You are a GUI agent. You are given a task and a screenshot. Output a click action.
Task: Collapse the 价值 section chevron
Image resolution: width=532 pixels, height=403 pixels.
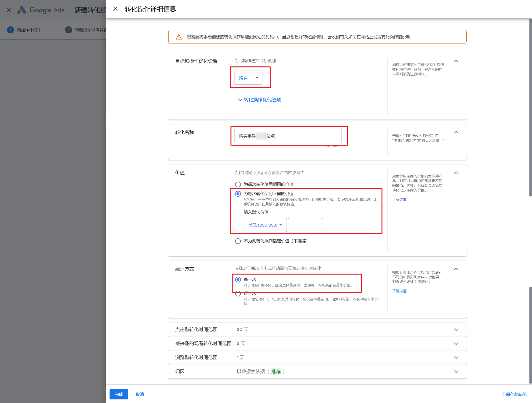click(456, 173)
